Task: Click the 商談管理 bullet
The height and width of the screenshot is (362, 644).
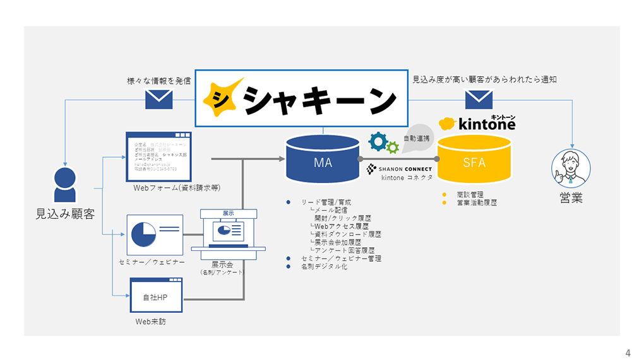Action: pos(470,194)
